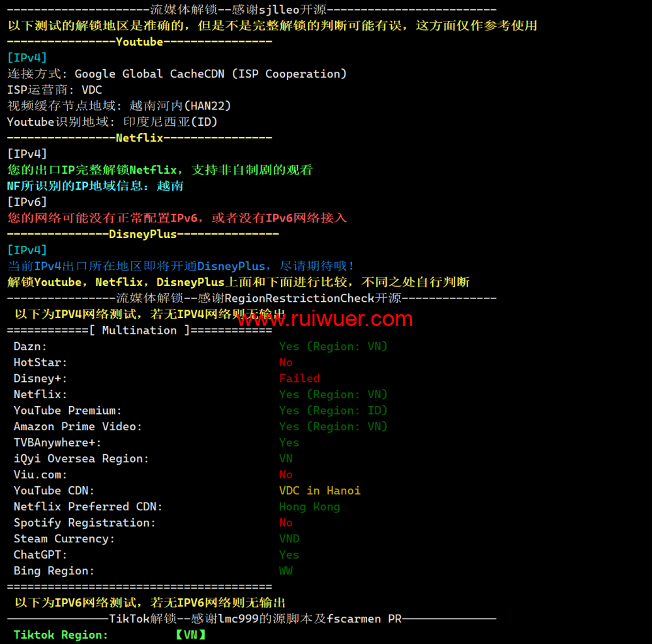Click the Bing Region WW value

pos(286,571)
